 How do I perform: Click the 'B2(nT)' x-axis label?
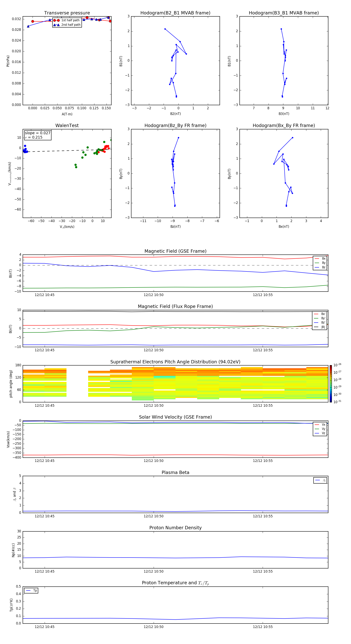pos(175,114)
